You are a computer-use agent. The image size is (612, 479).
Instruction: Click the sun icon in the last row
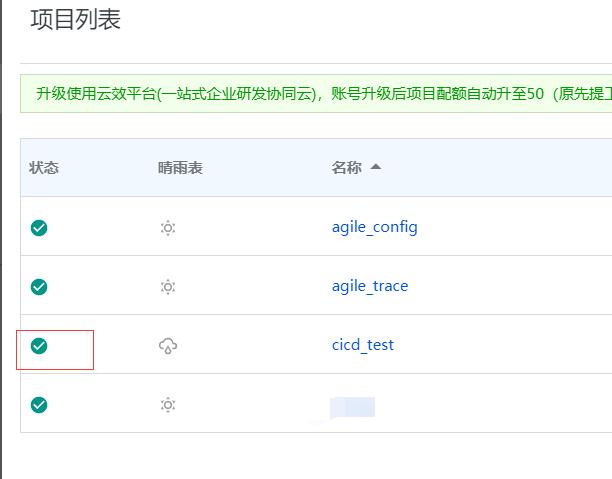(x=168, y=405)
